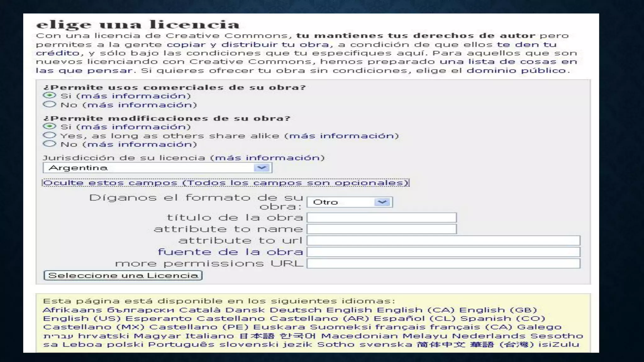Open the 'fuente de la obra' link
This screenshot has width=644, height=362.
point(230,252)
